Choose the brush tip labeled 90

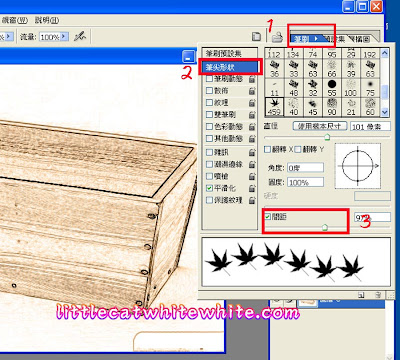332,107
